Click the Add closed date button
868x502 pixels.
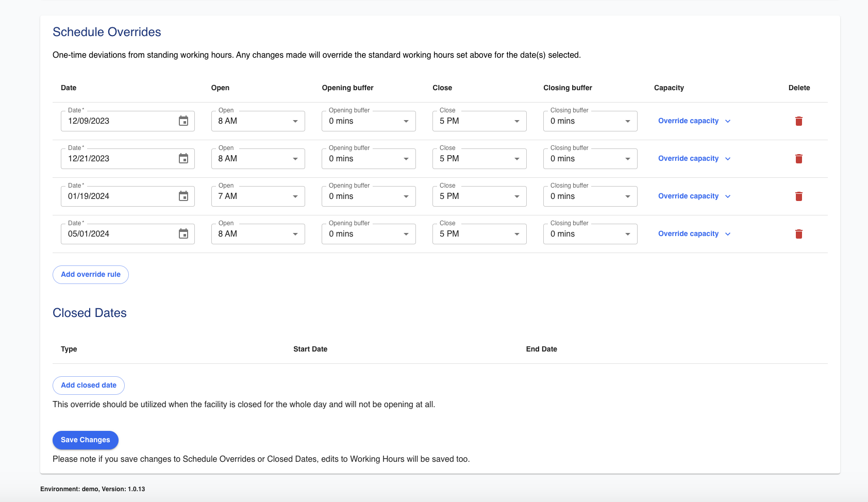point(89,386)
